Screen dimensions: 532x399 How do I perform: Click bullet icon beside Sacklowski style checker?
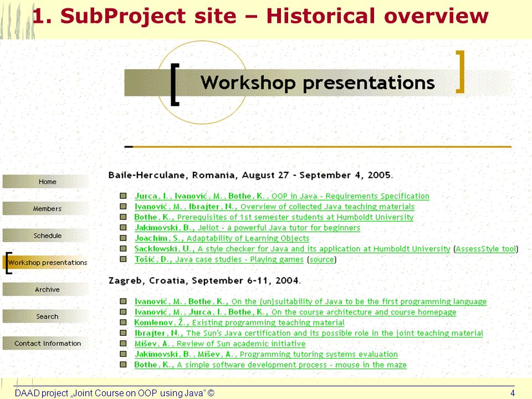coord(123,248)
